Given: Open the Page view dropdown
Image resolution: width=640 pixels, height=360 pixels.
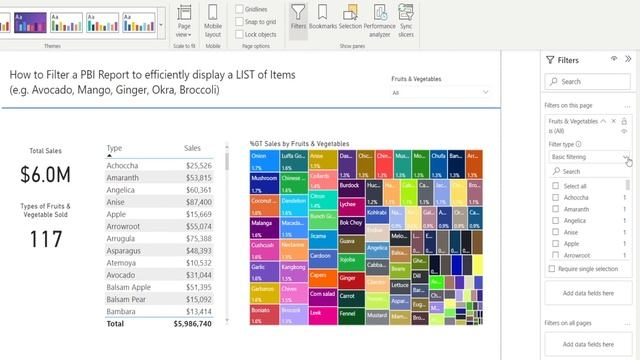Looking at the screenshot, I should pos(184,21).
